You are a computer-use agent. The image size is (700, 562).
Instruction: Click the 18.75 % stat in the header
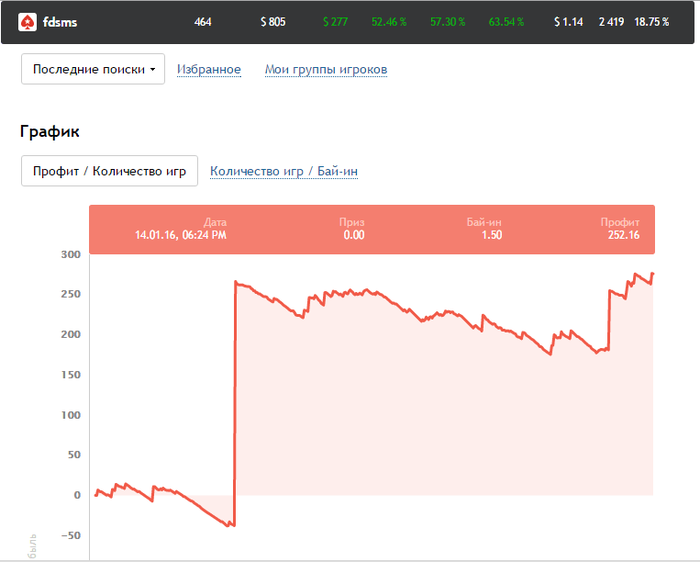click(652, 21)
